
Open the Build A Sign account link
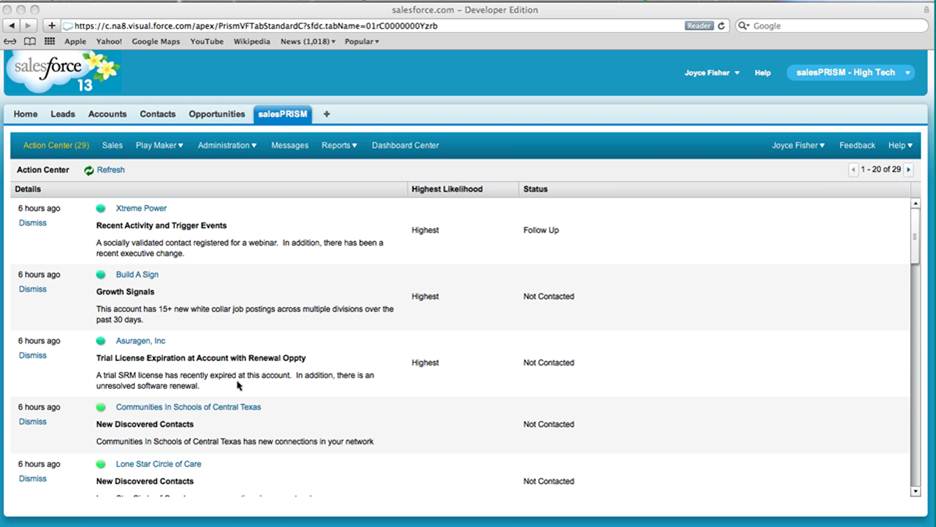pyautogui.click(x=137, y=275)
